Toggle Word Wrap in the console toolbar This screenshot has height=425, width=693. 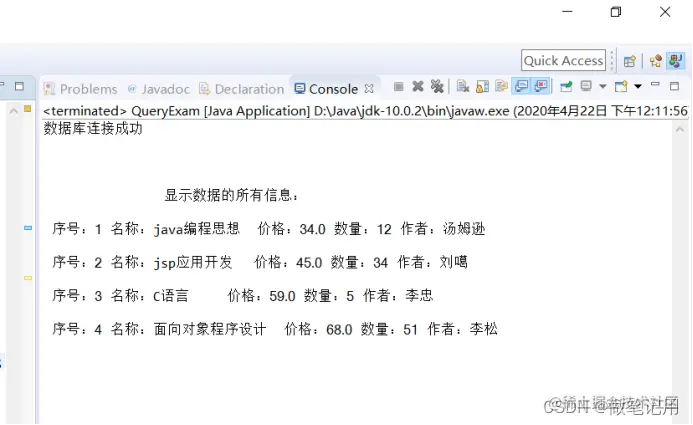[501, 86]
